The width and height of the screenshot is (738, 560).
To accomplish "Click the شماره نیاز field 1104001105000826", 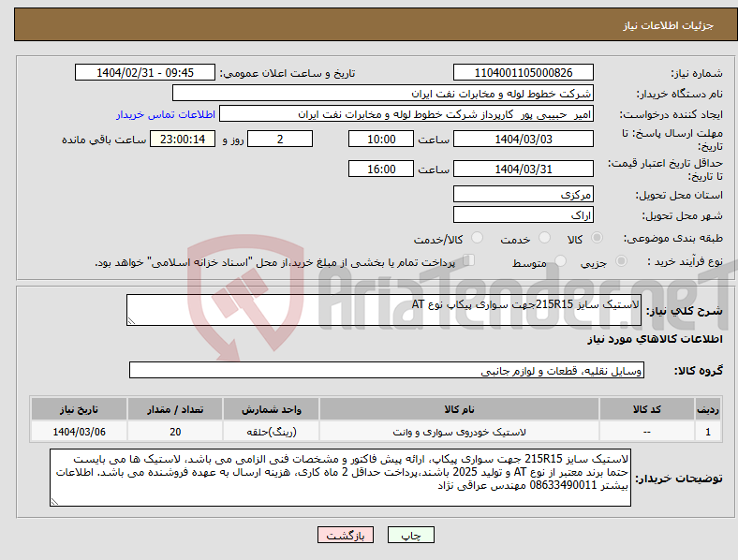I will click(x=523, y=72).
